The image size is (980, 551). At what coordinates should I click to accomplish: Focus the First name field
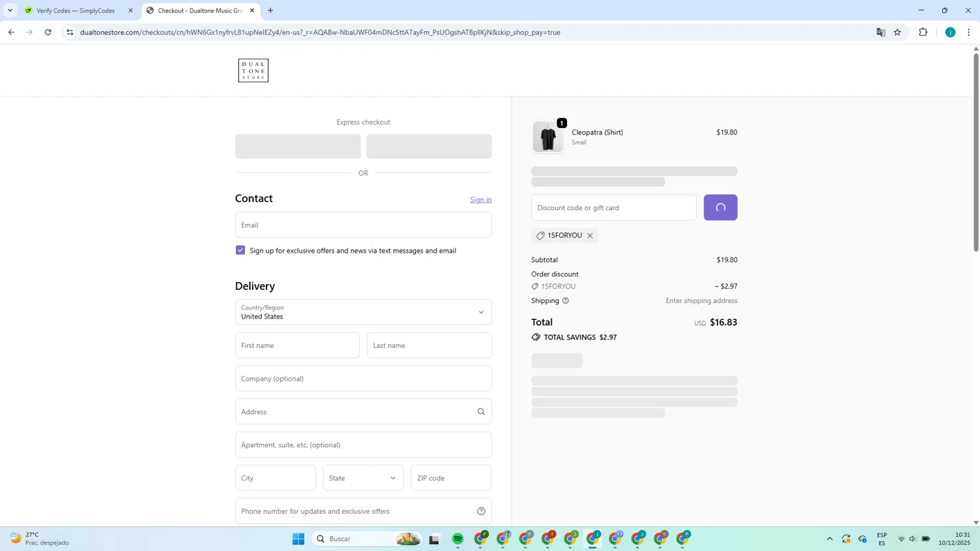[297, 345]
